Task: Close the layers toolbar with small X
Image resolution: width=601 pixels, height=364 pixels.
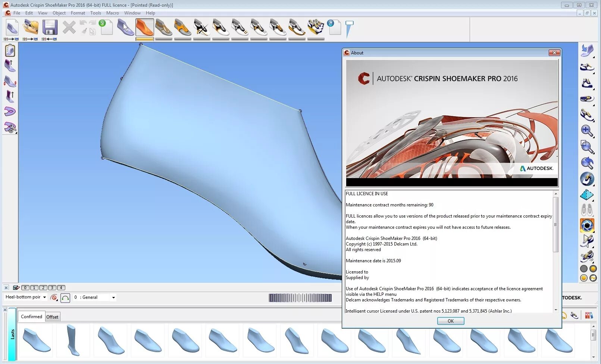Action: 6,288
